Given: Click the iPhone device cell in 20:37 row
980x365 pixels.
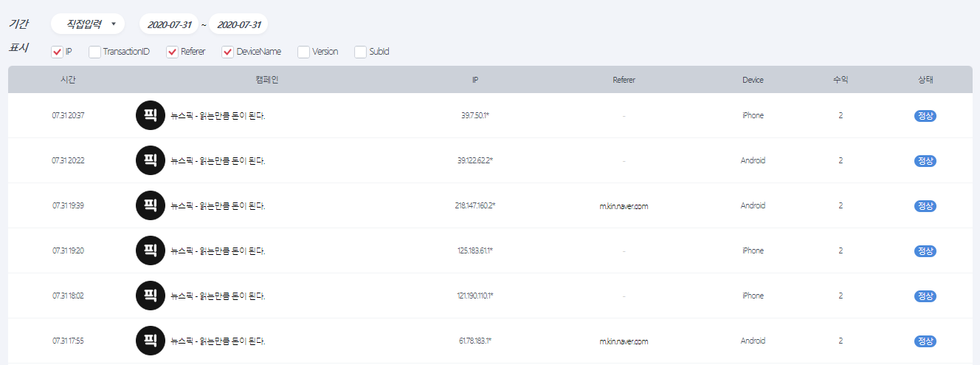Looking at the screenshot, I should point(753,116).
